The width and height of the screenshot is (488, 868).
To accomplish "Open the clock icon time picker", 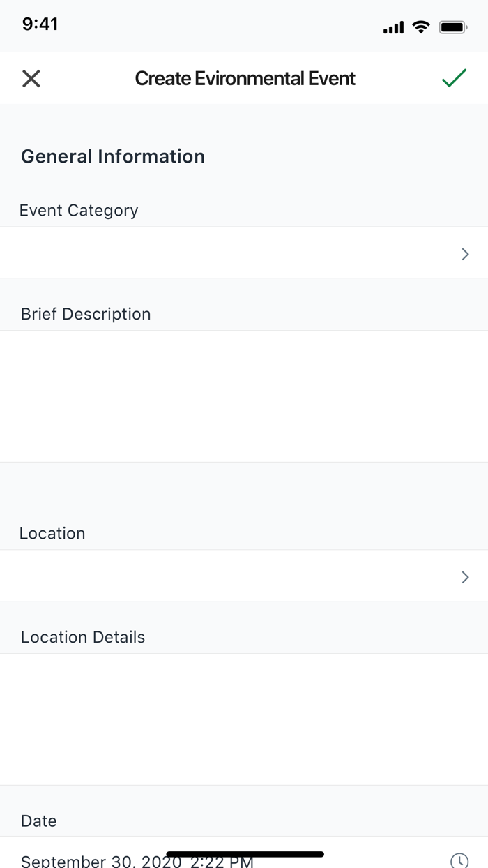I will click(459, 860).
